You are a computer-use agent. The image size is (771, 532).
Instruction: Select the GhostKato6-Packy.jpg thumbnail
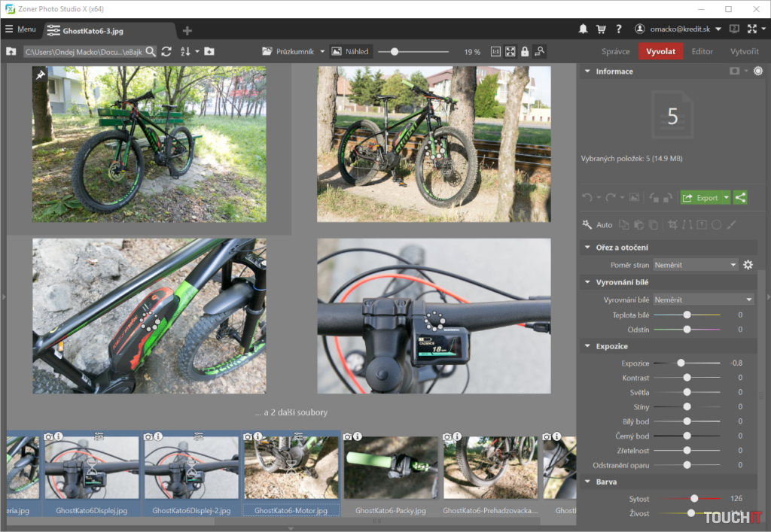(x=390, y=468)
